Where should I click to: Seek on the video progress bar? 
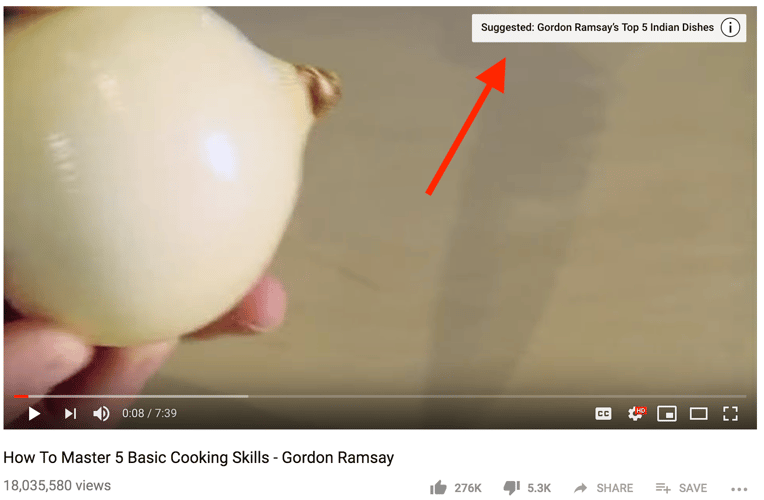382,398
